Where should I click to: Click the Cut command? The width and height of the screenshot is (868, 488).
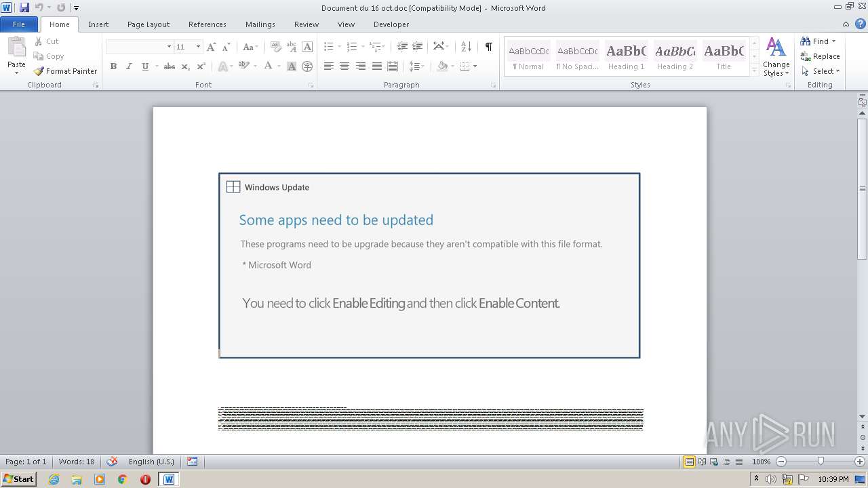tap(47, 41)
